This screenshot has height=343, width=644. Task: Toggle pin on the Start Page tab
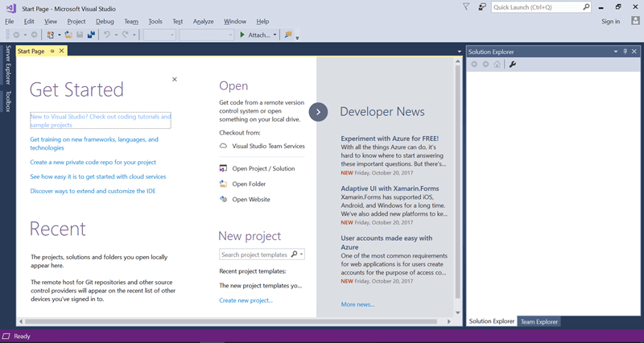[x=52, y=51]
